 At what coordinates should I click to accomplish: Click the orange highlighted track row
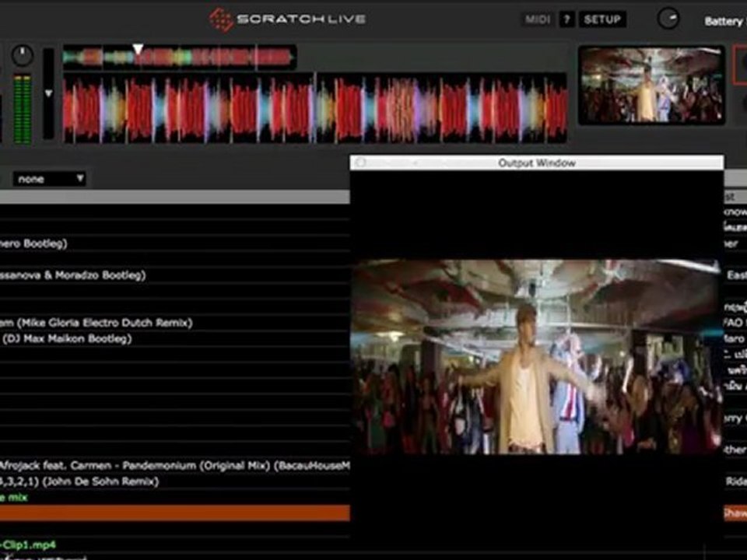(x=175, y=513)
